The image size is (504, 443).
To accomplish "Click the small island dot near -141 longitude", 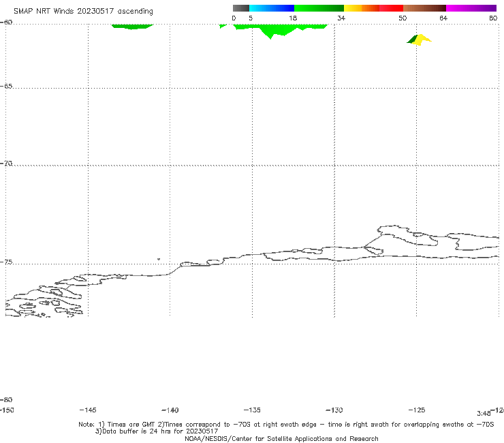I will (x=159, y=259).
